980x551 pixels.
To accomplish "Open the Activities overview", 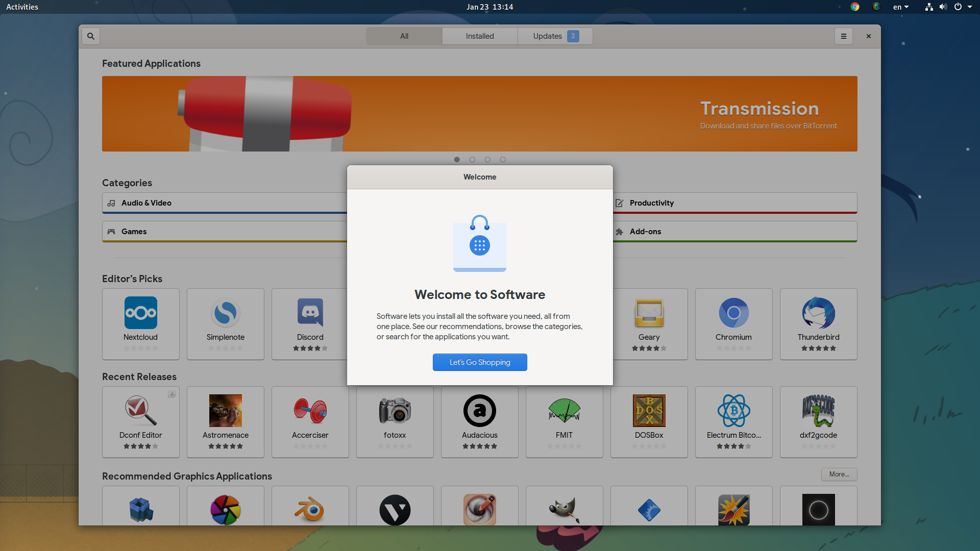I will click(22, 7).
